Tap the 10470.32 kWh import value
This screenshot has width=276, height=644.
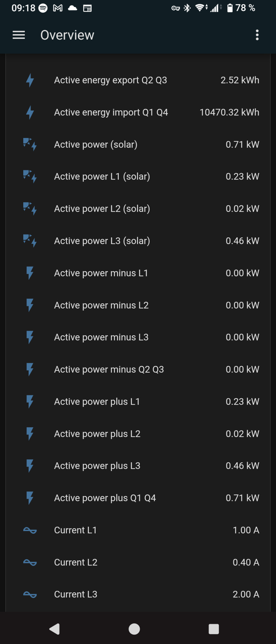pos(229,112)
